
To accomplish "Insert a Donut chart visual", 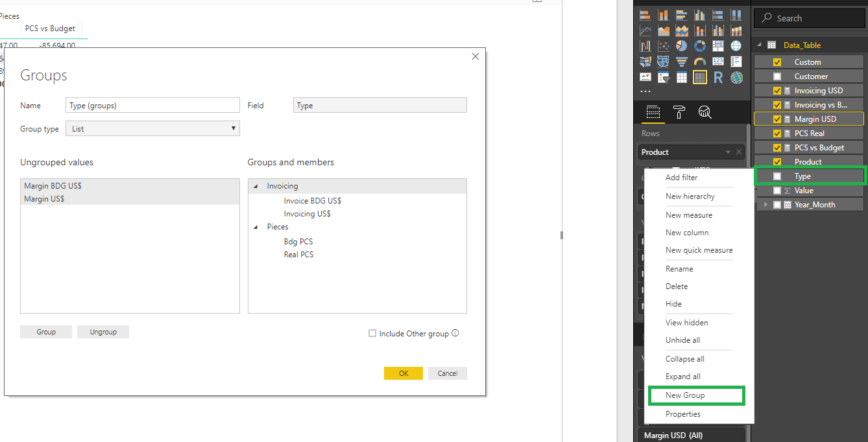I will click(700, 46).
